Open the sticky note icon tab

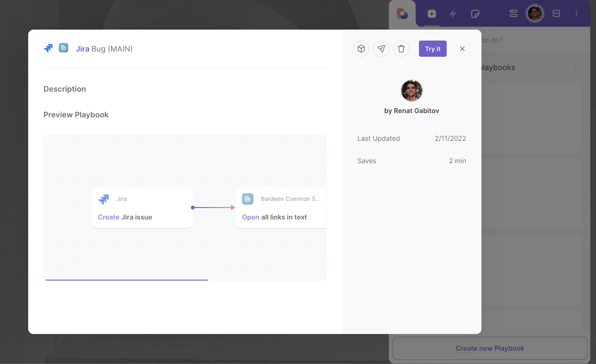pos(475,14)
